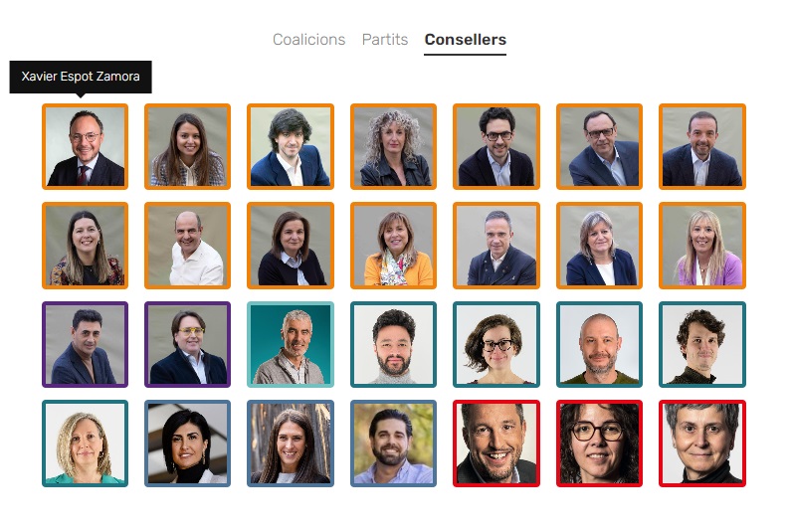Viewport: 790px width, 532px height.
Task: Select the Consellers tab
Action: pyautogui.click(x=465, y=39)
